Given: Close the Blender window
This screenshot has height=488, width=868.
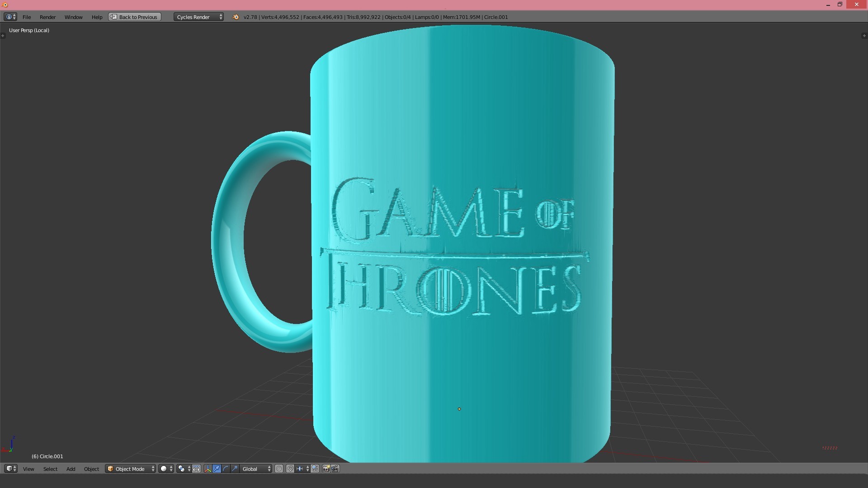Looking at the screenshot, I should (857, 5).
